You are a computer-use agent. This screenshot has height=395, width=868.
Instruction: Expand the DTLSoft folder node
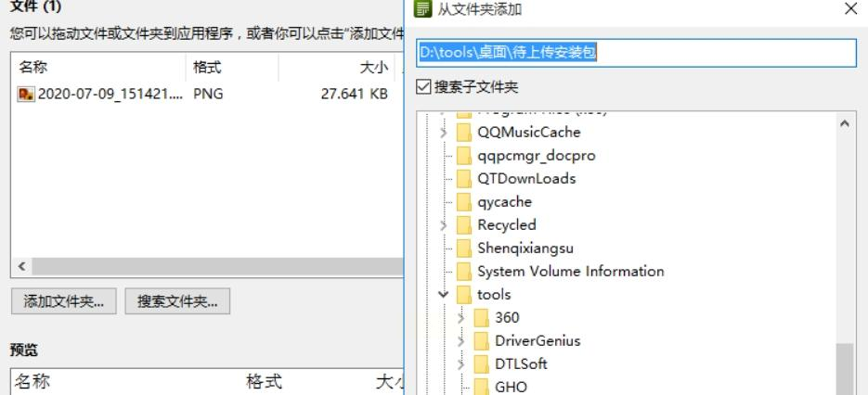(x=460, y=364)
